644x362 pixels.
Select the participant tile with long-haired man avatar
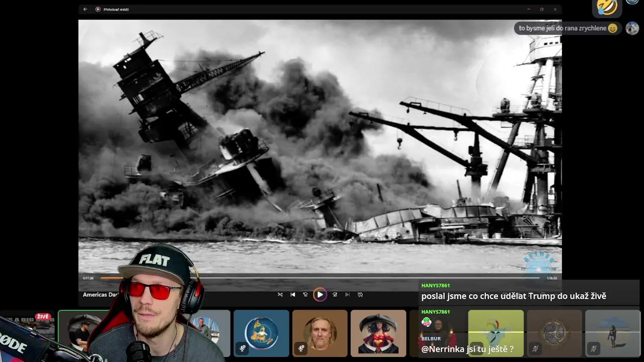click(320, 333)
